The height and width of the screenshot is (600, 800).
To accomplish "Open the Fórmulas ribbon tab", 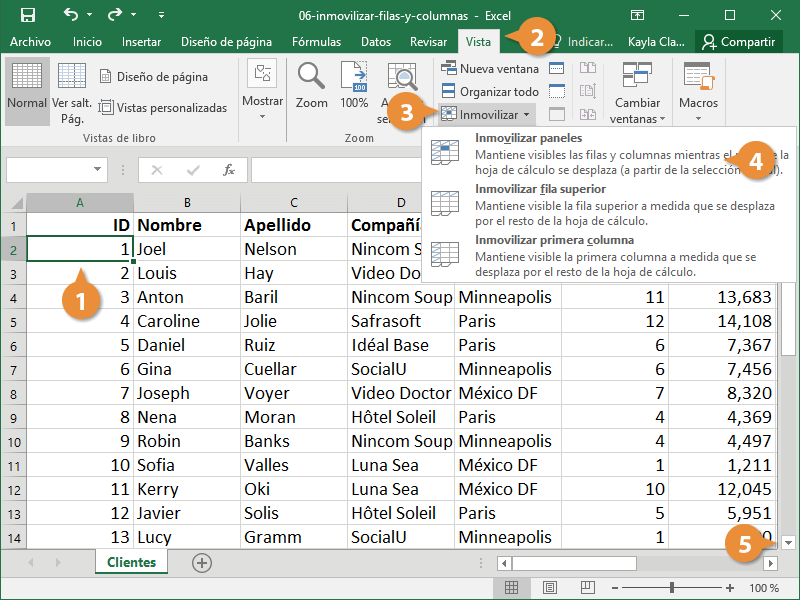I will [x=316, y=42].
